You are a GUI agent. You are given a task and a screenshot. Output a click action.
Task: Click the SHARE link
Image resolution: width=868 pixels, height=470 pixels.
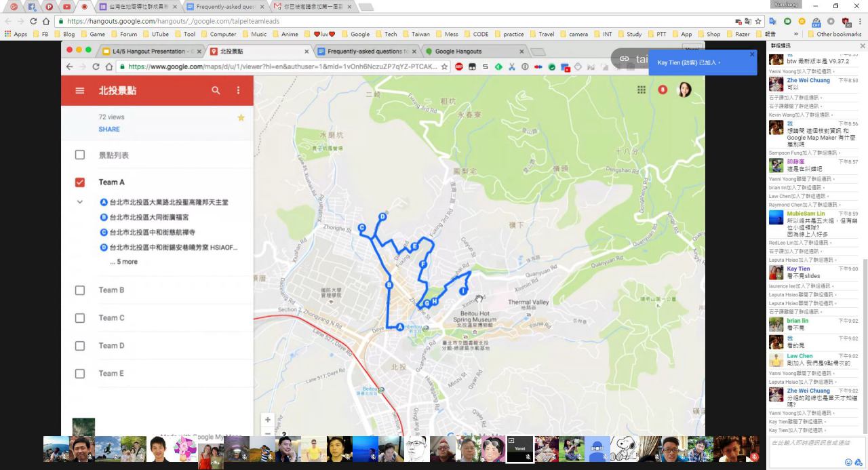click(x=109, y=129)
